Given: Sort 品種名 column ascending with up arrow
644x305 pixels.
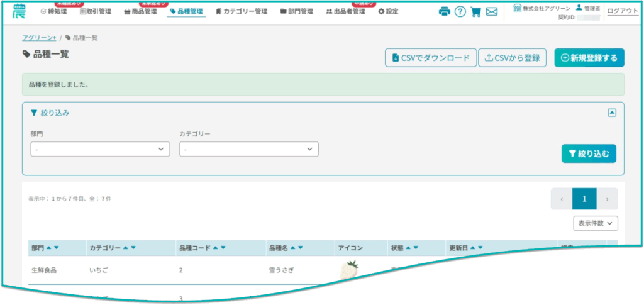Looking at the screenshot, I should click(292, 248).
